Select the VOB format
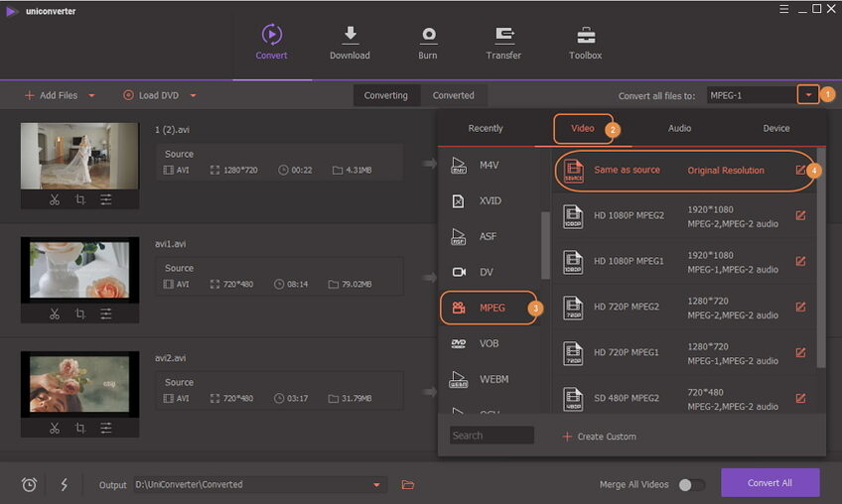This screenshot has width=842, height=504. pyautogui.click(x=489, y=343)
